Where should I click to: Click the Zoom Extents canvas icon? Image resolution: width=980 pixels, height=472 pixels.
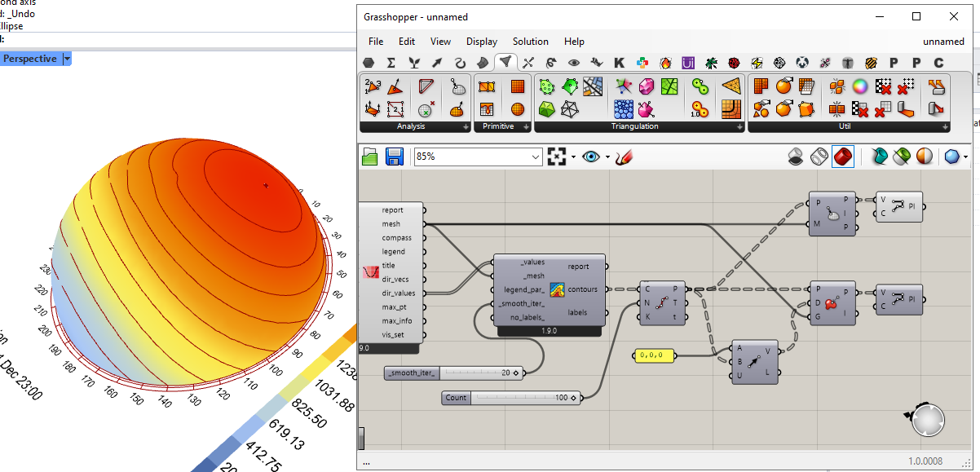[557, 157]
